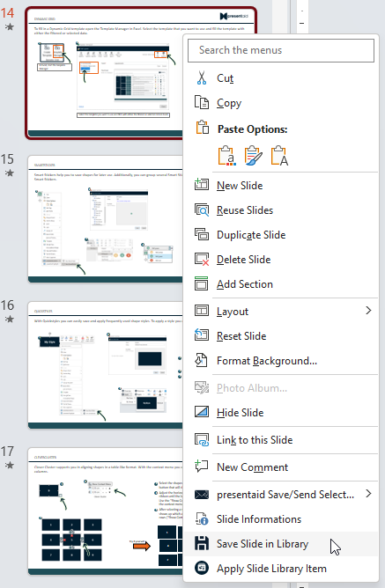Select Delete Slide menu entry
385x588 pixels.
coord(281,260)
